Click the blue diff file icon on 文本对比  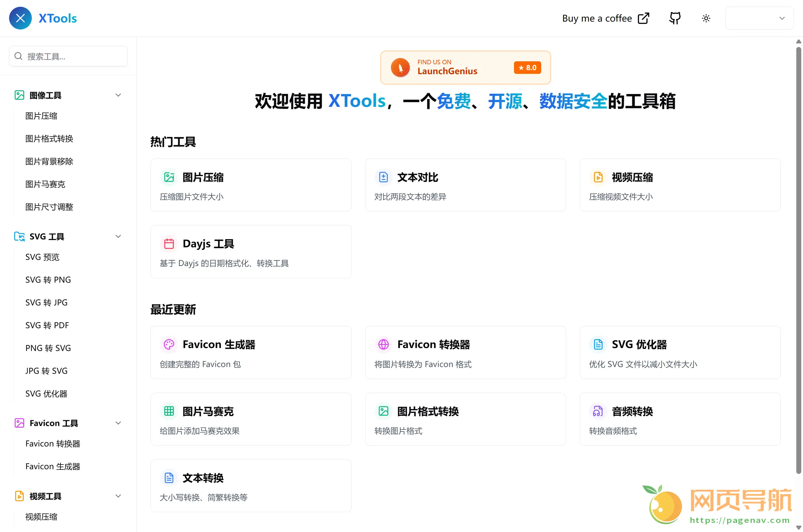(x=383, y=177)
